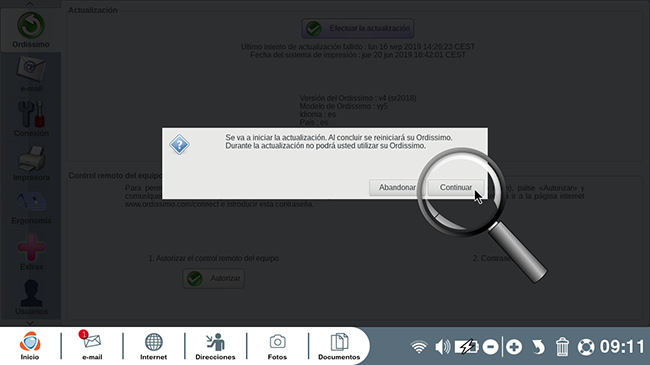Click the last failed update attempt text
Screen dimensions: 650x365
(358, 47)
